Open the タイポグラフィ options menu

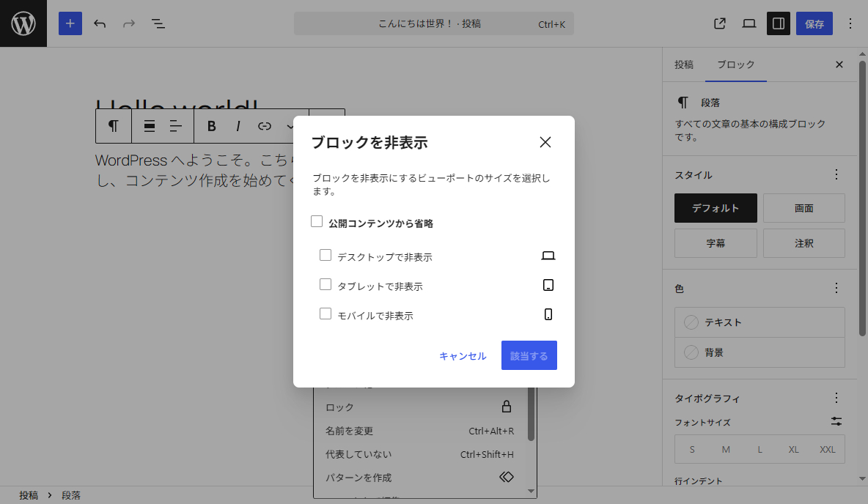836,398
